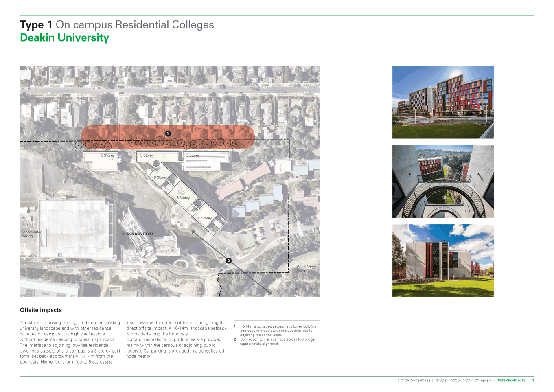Open the photo of the red and black tower
Image resolution: width=554 pixels, height=392 pixels.
tap(443, 102)
